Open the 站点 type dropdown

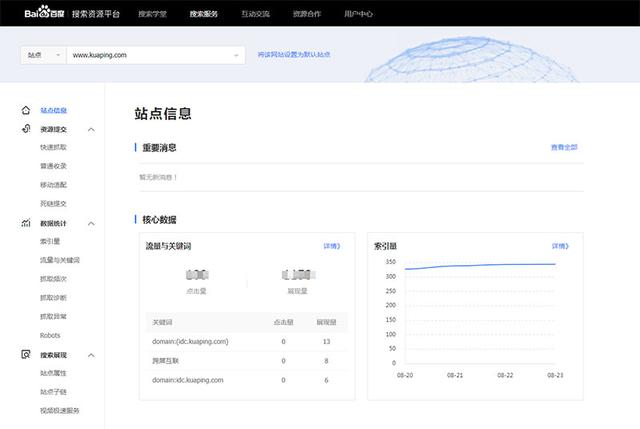(43, 55)
